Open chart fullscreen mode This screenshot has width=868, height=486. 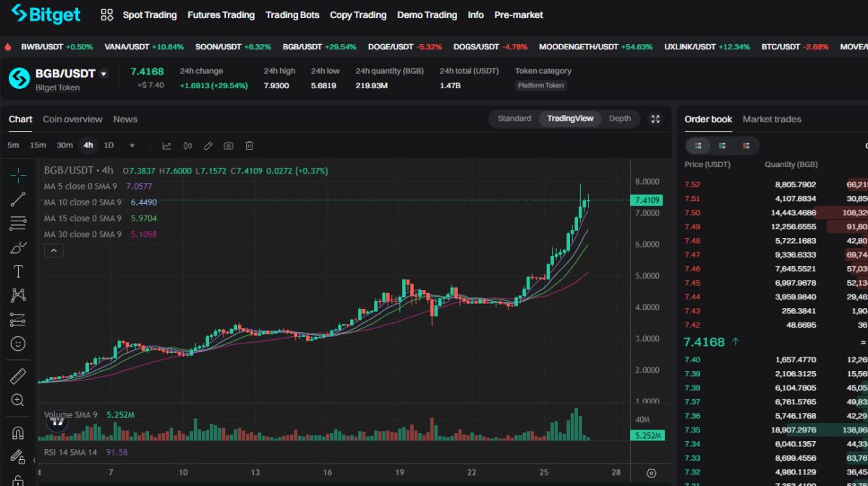pyautogui.click(x=655, y=119)
